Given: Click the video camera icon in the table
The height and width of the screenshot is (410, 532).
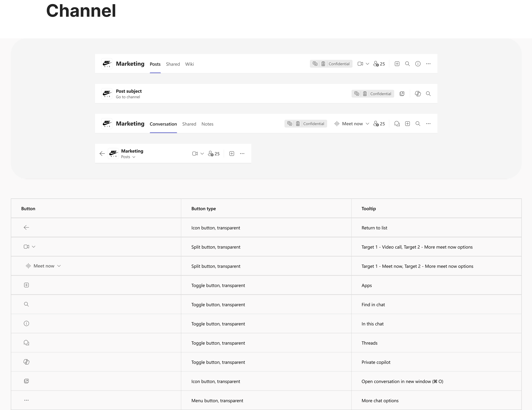Looking at the screenshot, I should (26, 247).
